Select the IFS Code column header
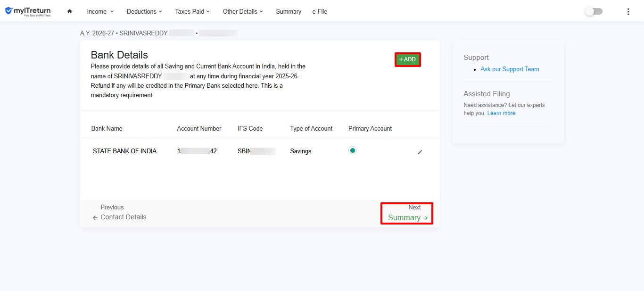 tap(250, 128)
